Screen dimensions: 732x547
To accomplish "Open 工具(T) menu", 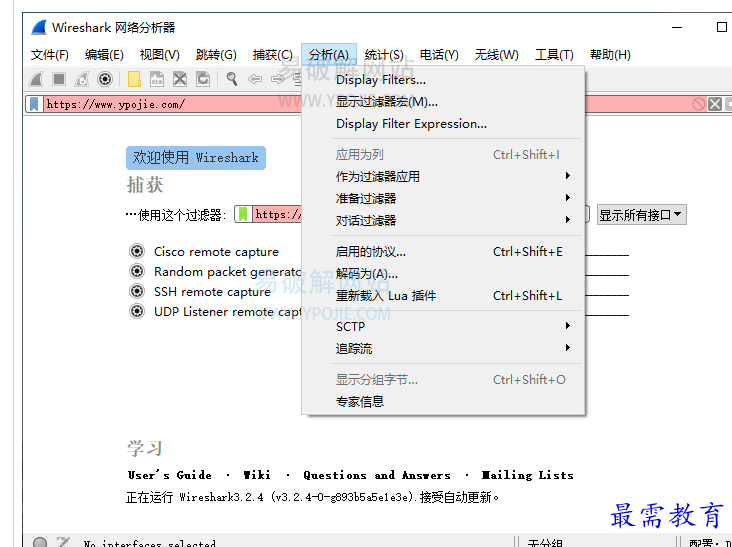I will point(554,55).
